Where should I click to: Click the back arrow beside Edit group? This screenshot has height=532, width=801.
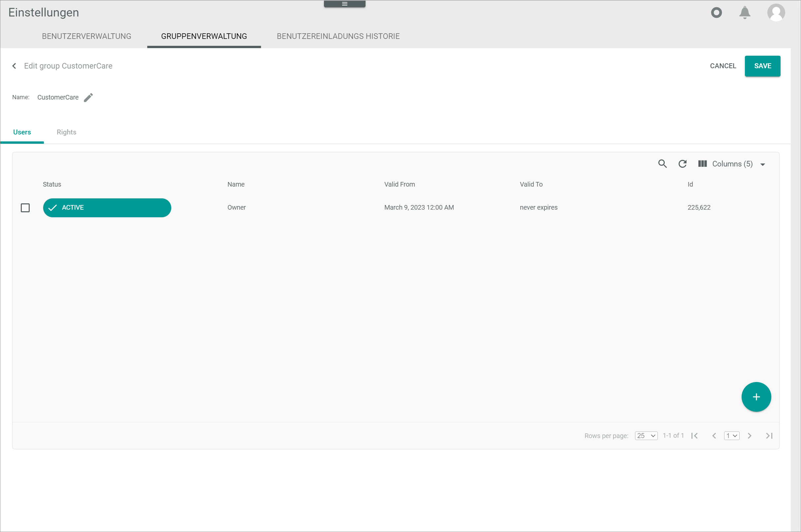[14, 66]
